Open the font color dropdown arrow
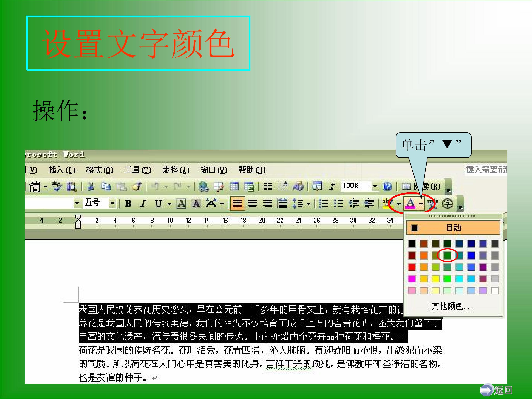This screenshot has width=532, height=399. (421, 204)
